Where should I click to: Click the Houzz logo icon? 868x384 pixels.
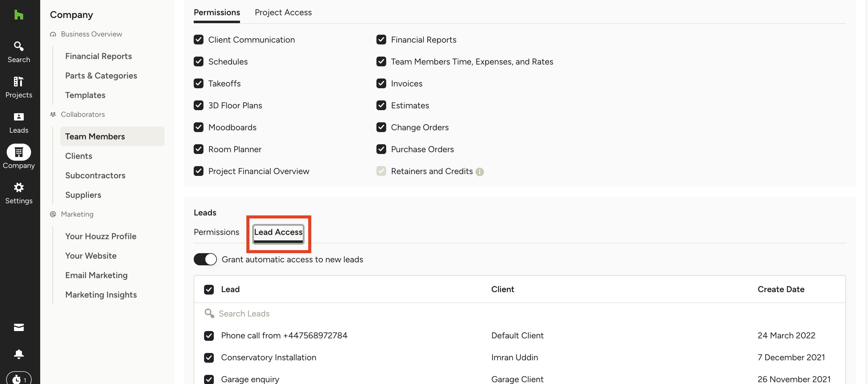(19, 15)
